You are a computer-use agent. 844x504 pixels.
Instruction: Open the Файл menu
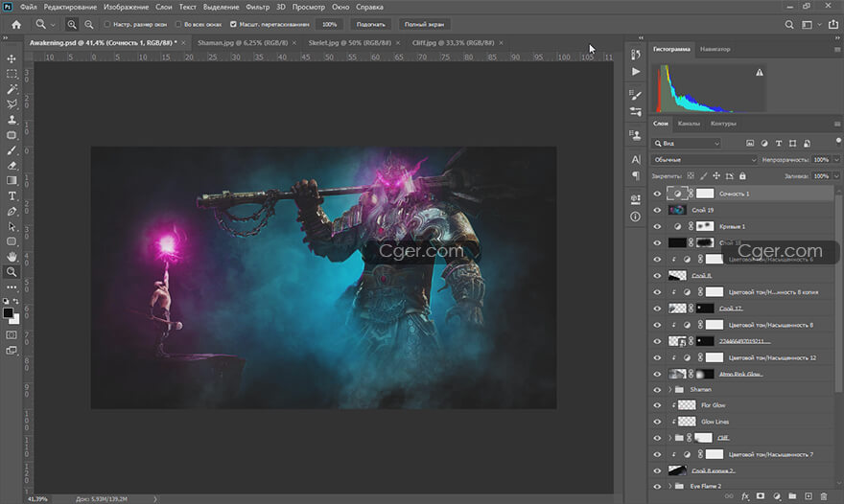tap(29, 7)
